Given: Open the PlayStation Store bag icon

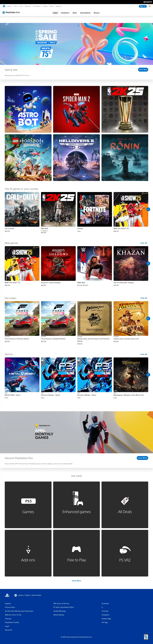Looking at the screenshot, I should click(4, 12).
